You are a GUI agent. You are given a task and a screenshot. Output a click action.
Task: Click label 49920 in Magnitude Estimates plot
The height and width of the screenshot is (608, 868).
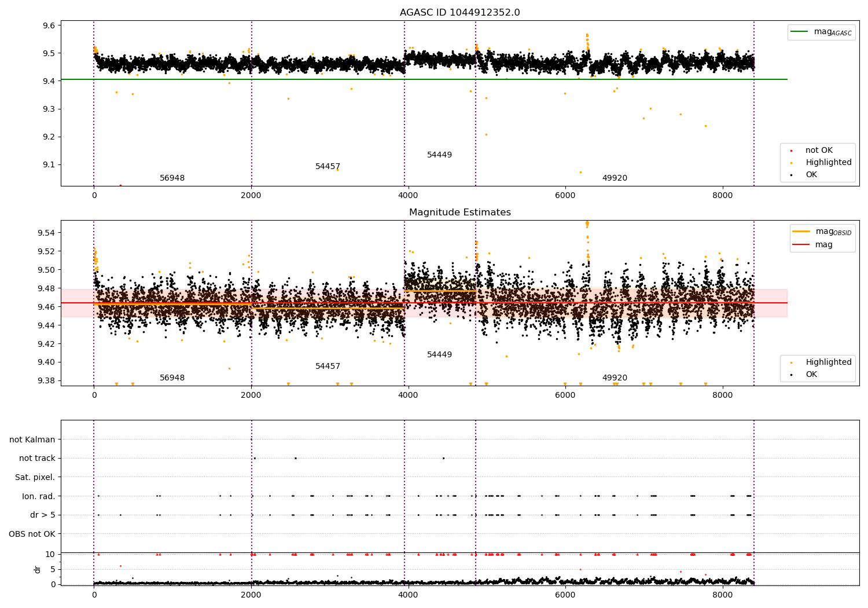click(x=615, y=378)
